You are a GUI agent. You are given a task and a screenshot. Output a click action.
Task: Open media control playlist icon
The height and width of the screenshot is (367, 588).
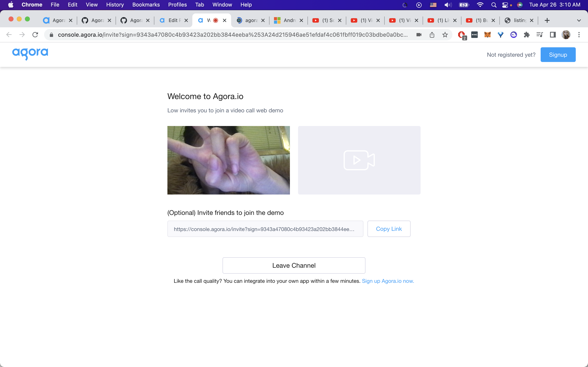pyautogui.click(x=540, y=35)
